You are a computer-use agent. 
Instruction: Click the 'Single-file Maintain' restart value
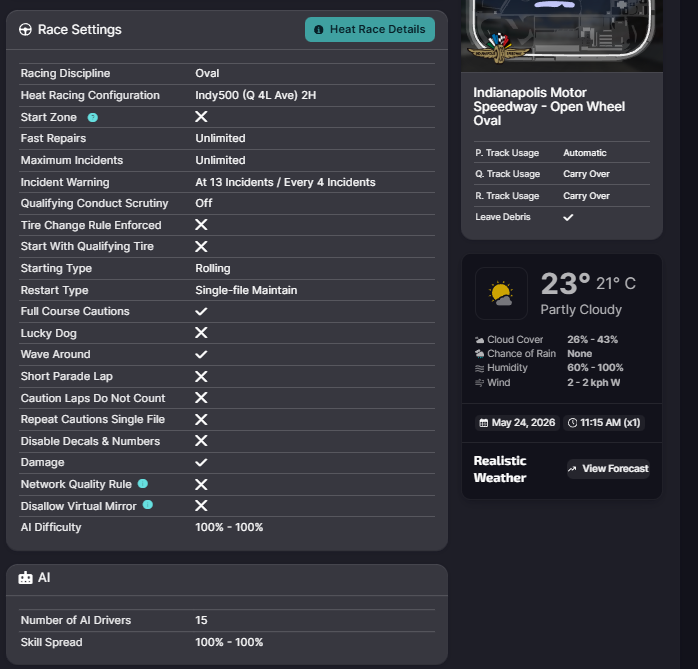246,290
